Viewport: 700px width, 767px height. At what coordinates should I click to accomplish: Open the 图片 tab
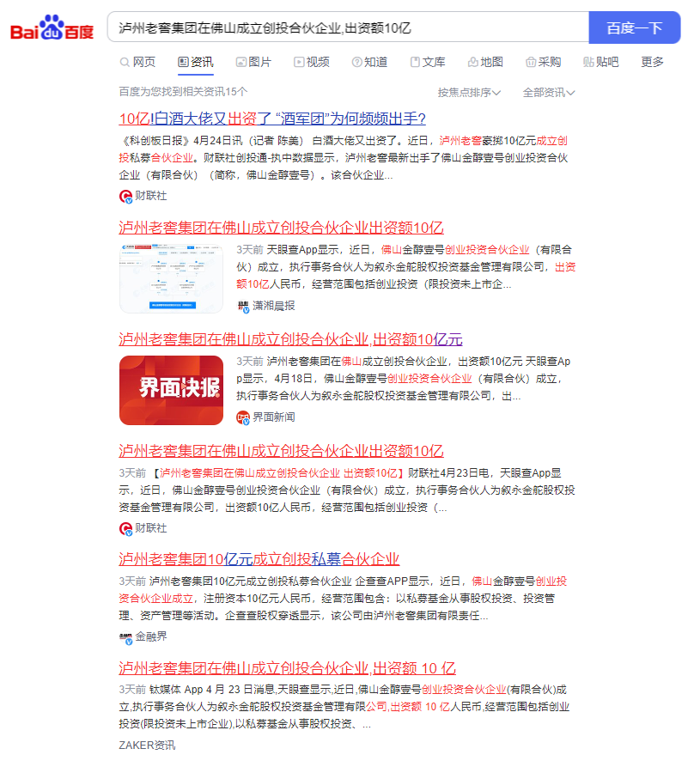[x=253, y=62]
